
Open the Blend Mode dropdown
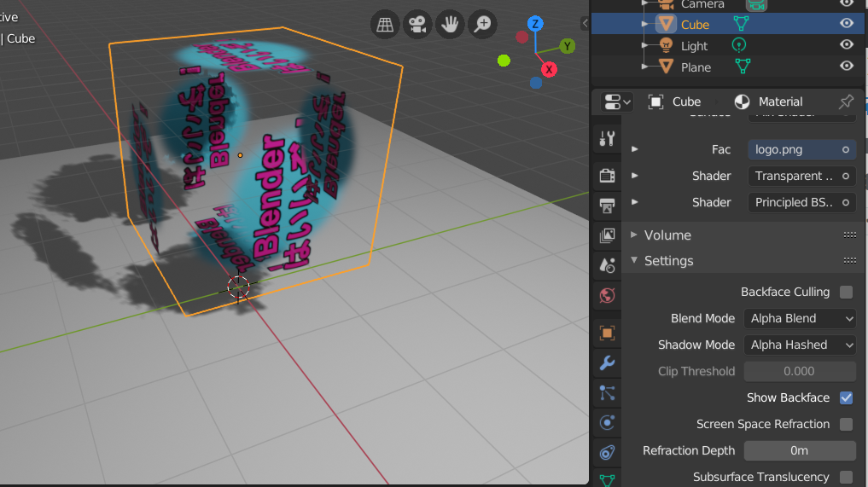tap(801, 318)
